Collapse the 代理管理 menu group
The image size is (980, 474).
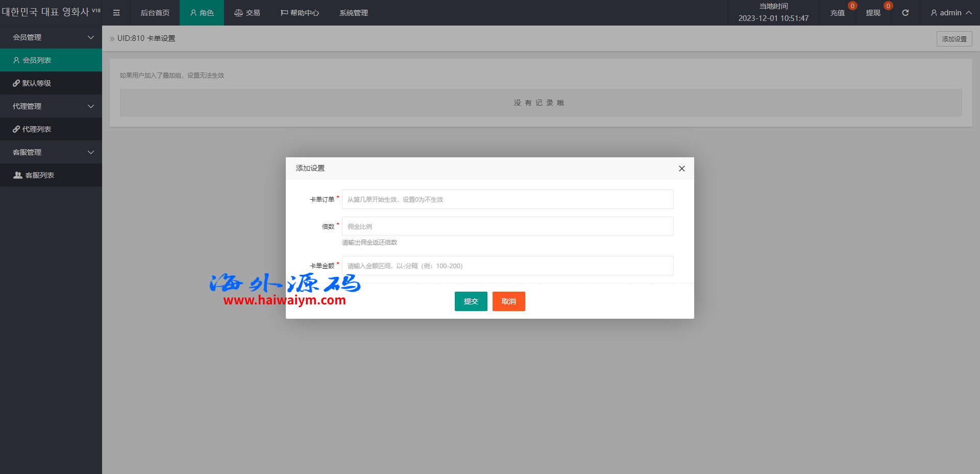point(51,106)
